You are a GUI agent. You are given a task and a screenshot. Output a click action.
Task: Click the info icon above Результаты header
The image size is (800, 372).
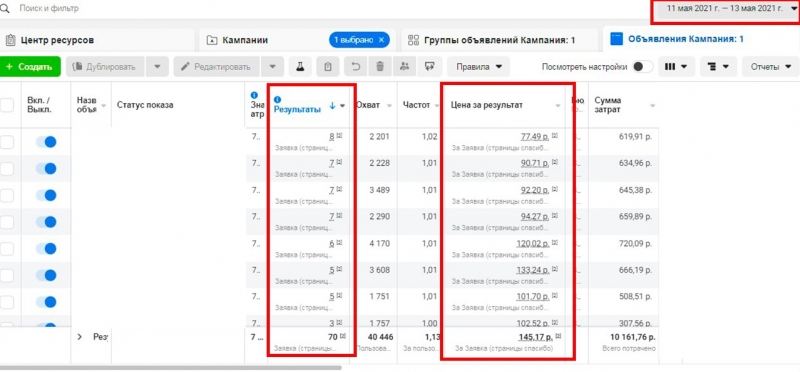coord(278,100)
